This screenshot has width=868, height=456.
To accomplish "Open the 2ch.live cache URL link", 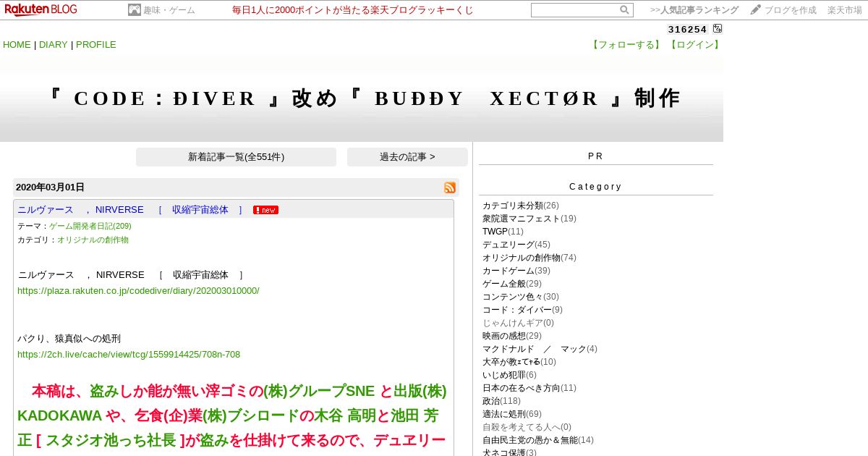I will [x=129, y=355].
